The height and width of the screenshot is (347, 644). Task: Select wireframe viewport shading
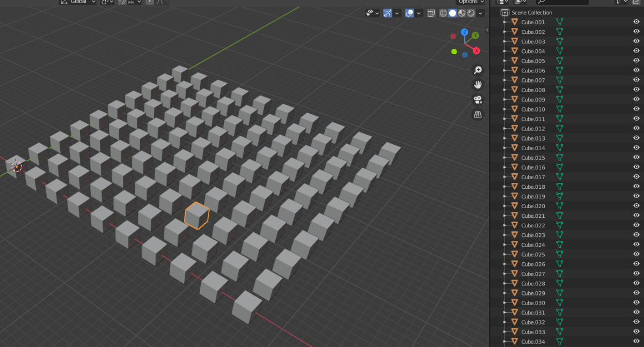pyautogui.click(x=443, y=13)
